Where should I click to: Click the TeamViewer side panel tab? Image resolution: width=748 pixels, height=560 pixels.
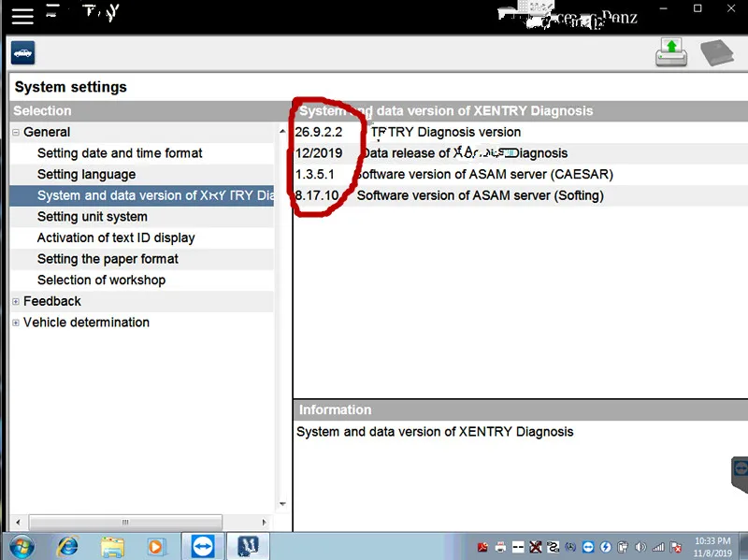pyautogui.click(x=740, y=474)
